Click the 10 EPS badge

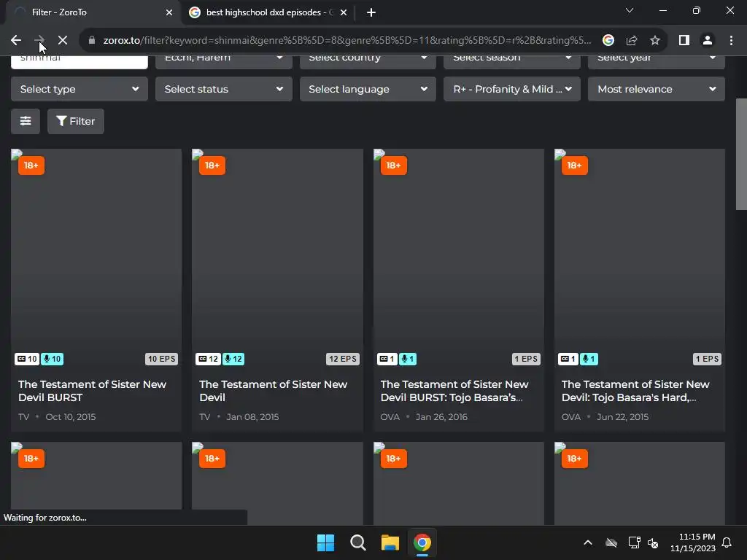(x=161, y=359)
